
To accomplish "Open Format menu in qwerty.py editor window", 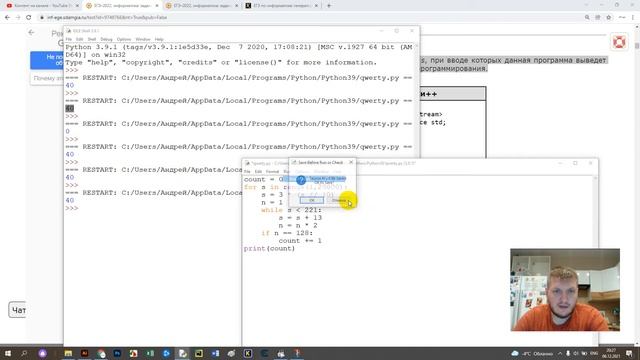I will [x=272, y=171].
